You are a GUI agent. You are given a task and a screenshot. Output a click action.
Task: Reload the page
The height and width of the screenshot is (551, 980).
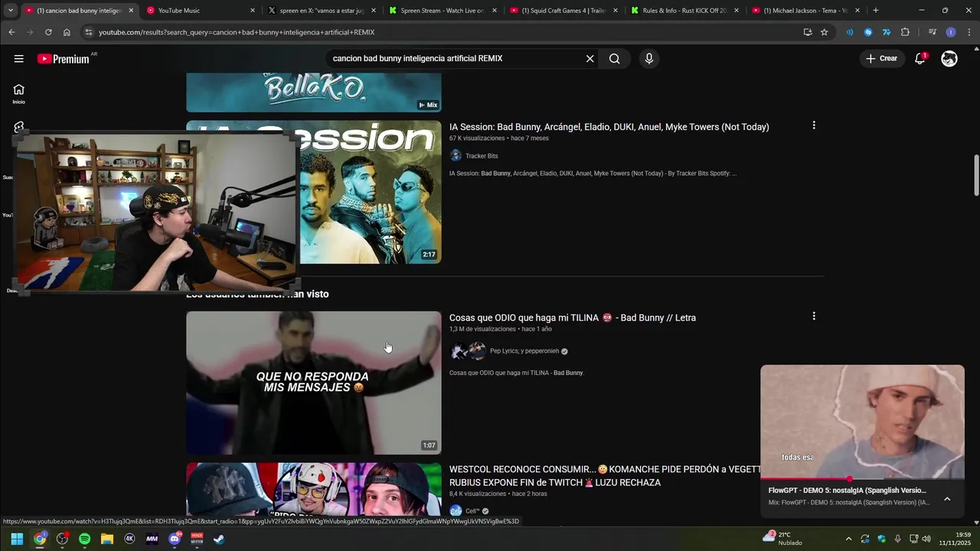(x=48, y=32)
